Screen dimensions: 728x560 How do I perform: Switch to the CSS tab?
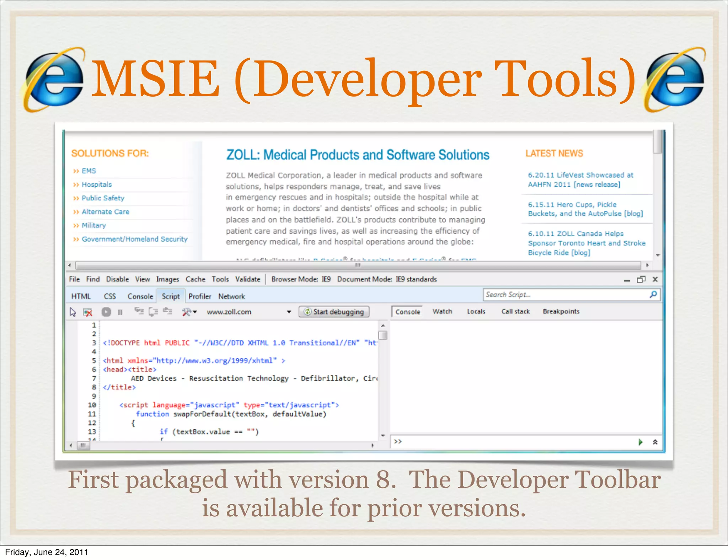pos(110,296)
